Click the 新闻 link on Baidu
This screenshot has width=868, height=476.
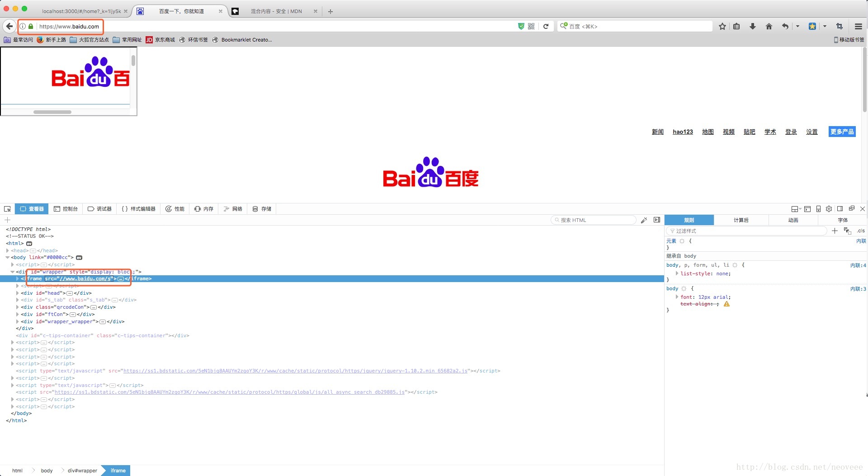(x=658, y=132)
